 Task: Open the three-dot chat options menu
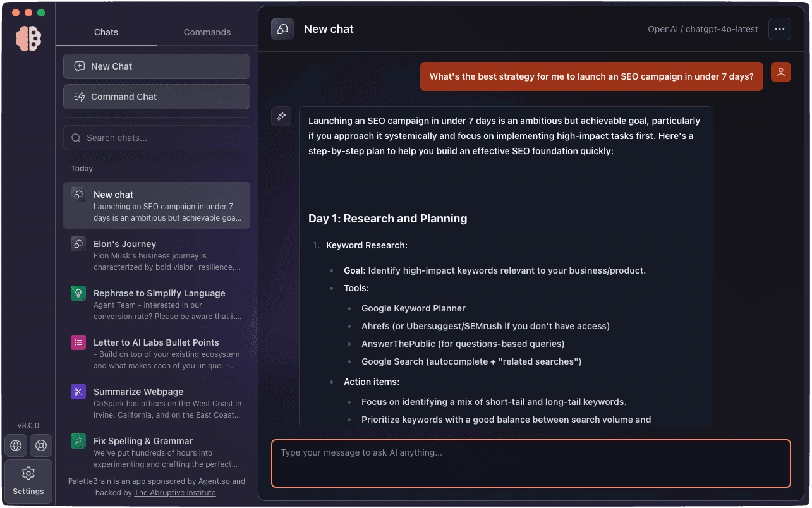pyautogui.click(x=780, y=29)
